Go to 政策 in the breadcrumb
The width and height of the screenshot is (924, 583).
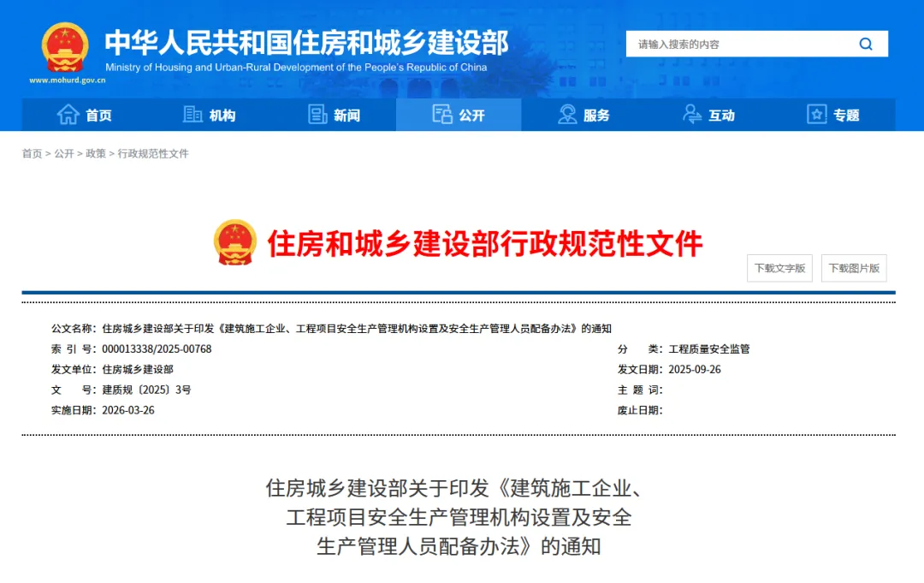pos(96,154)
